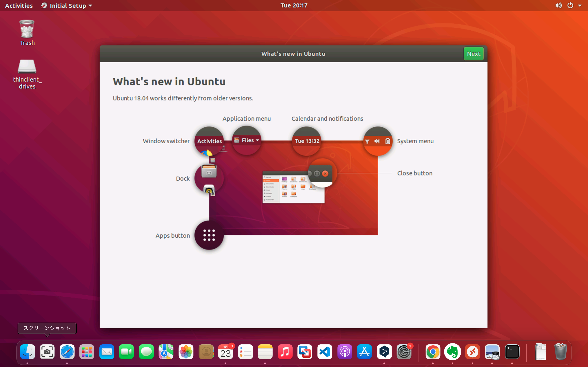The width and height of the screenshot is (588, 367).
Task: Open the Calendar app showing January 23
Action: click(226, 352)
